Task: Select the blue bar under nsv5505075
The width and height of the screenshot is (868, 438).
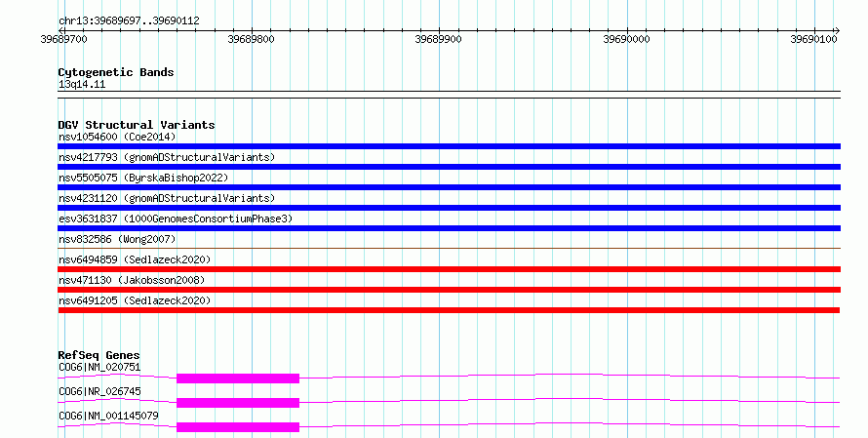Action: 449,187
